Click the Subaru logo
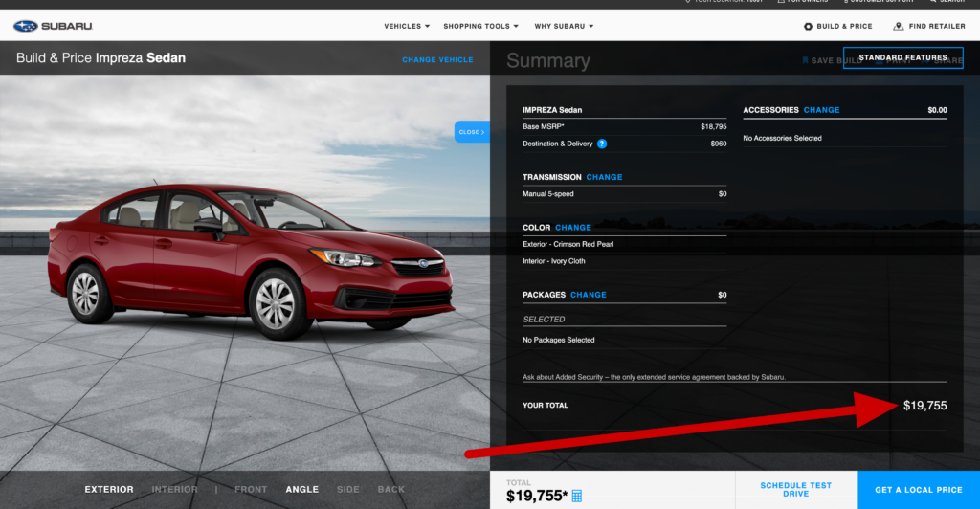Image resolution: width=980 pixels, height=509 pixels. (x=54, y=26)
